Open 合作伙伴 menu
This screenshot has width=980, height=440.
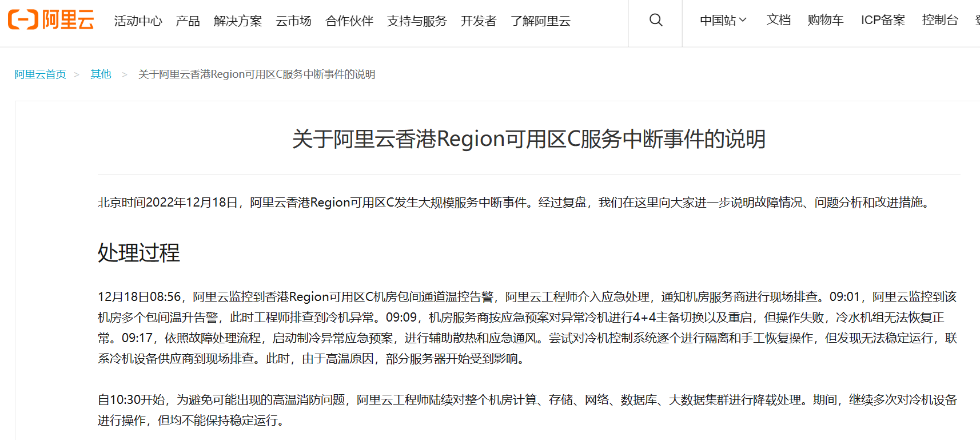click(349, 21)
